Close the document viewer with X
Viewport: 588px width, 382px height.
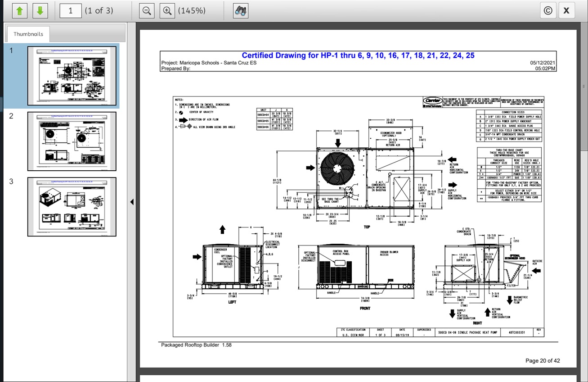coord(566,11)
